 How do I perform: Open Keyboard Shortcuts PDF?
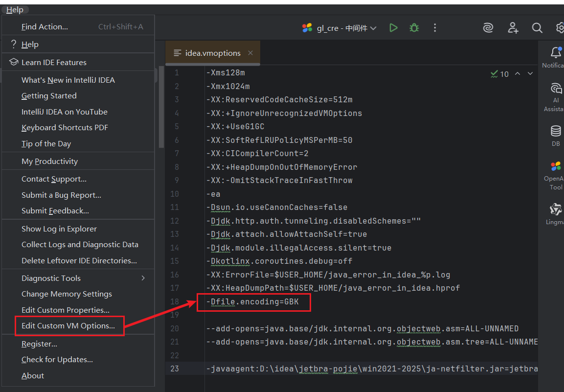click(78, 127)
